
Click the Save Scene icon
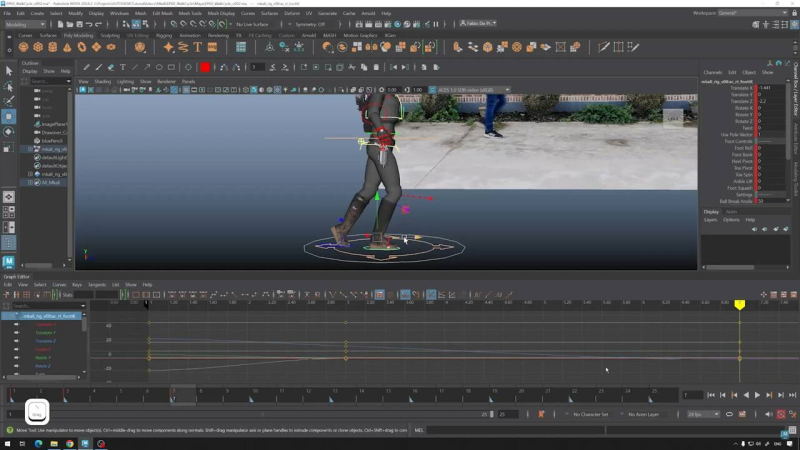(79, 24)
